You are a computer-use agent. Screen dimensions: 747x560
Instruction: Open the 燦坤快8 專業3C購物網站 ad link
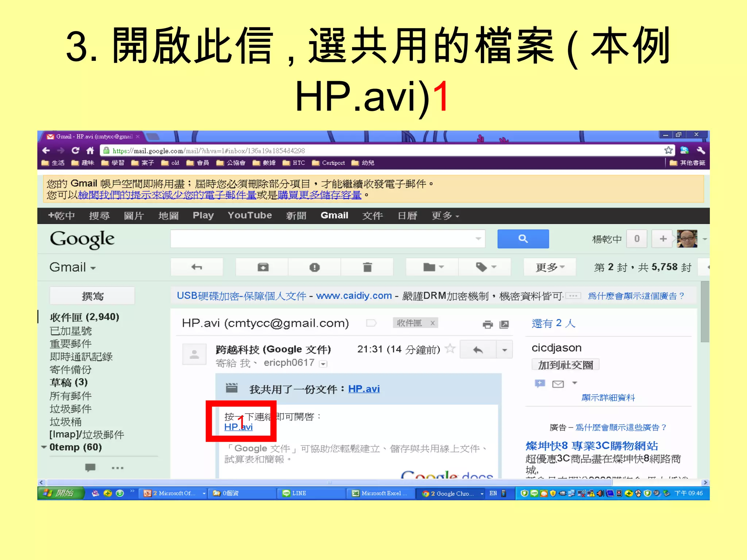coord(592,446)
